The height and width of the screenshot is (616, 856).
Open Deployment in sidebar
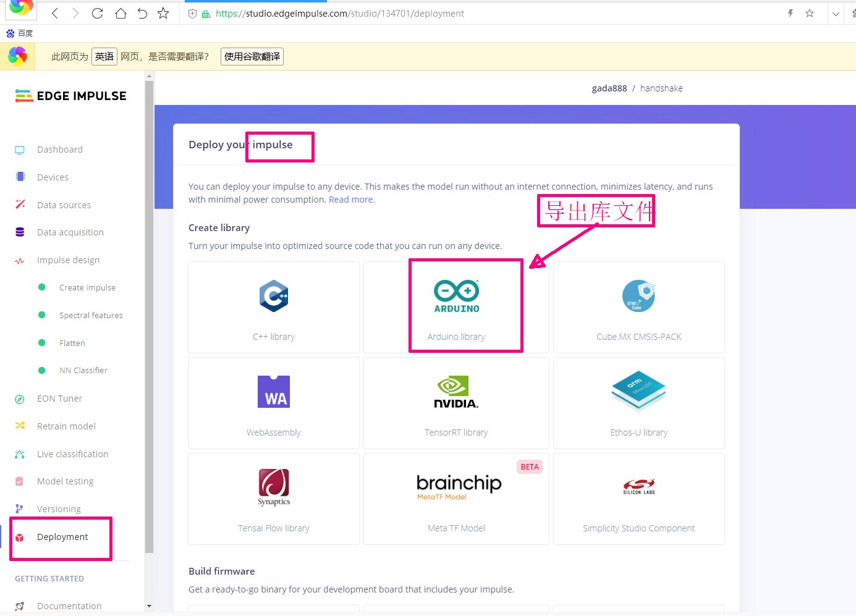(62, 537)
